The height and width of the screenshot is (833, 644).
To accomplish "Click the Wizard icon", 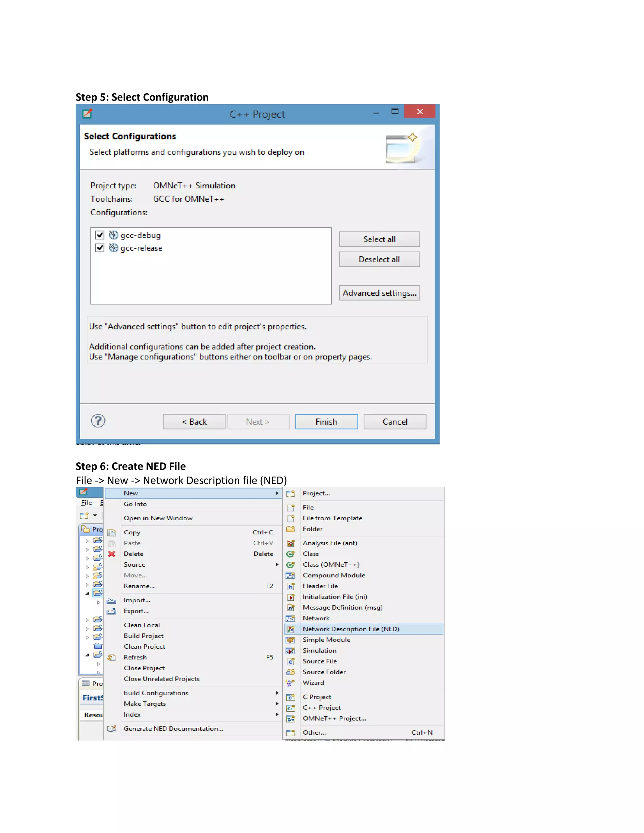I will (291, 683).
